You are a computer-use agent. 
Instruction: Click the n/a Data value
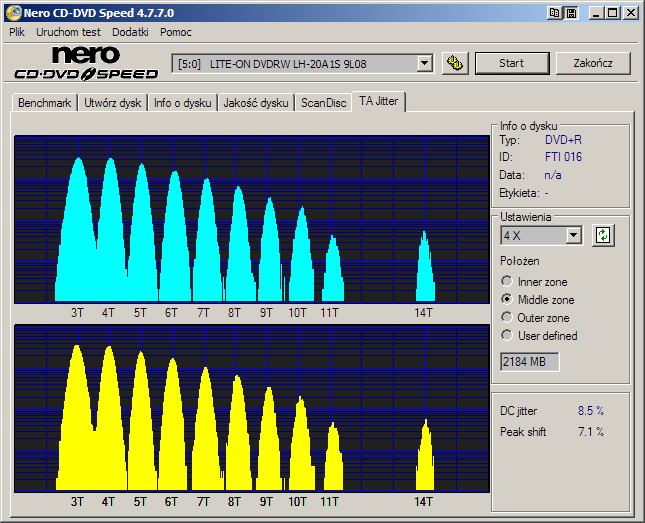552,175
